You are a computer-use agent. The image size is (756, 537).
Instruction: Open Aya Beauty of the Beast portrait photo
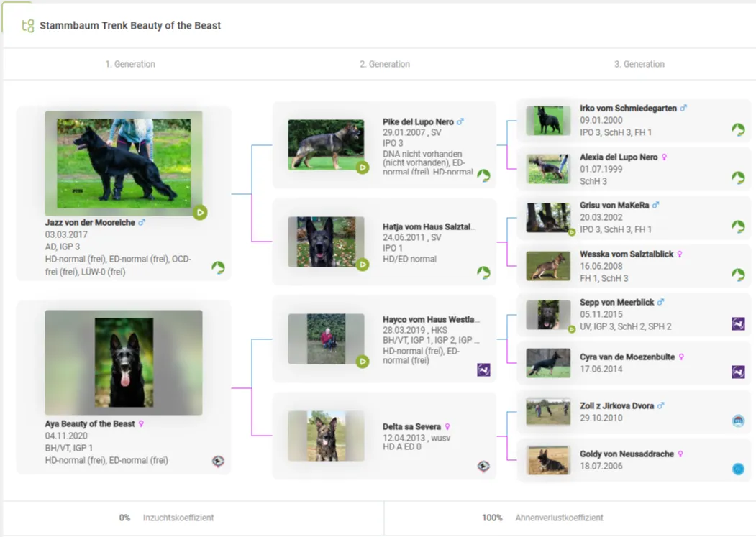(124, 362)
